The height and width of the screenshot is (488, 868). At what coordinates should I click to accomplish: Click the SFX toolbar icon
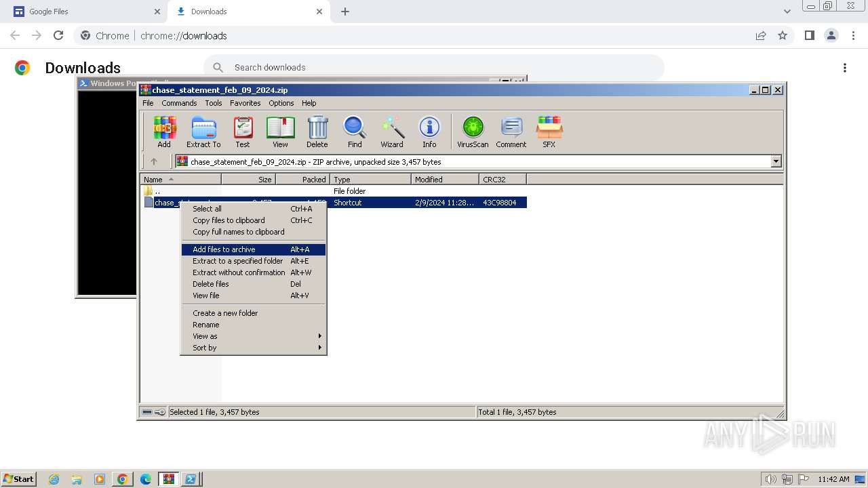[x=549, y=131]
